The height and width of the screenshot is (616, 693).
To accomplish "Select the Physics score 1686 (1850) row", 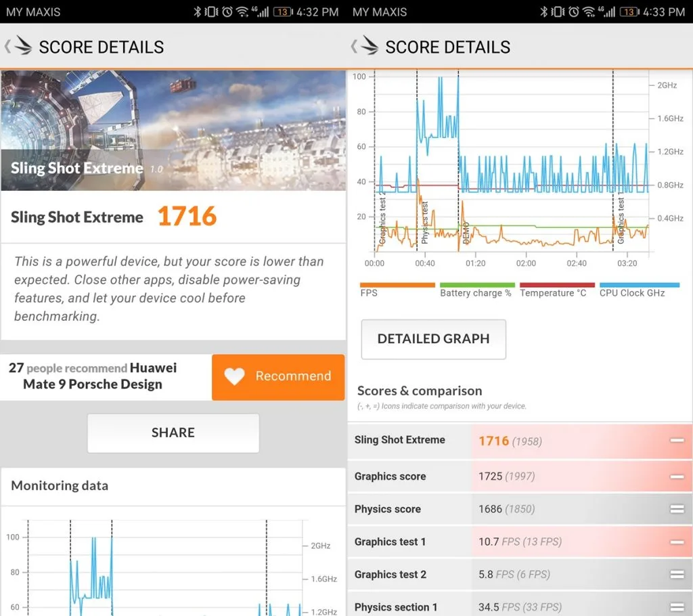I will pos(520,509).
